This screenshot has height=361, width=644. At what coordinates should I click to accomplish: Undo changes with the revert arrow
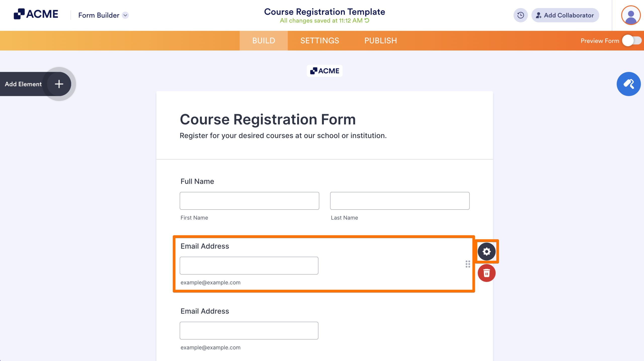tap(366, 20)
